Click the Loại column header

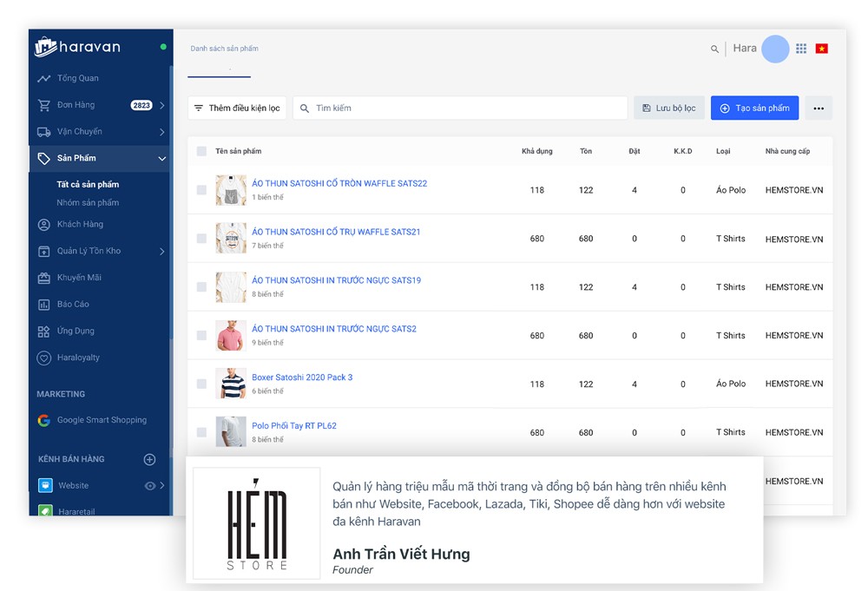(x=723, y=151)
